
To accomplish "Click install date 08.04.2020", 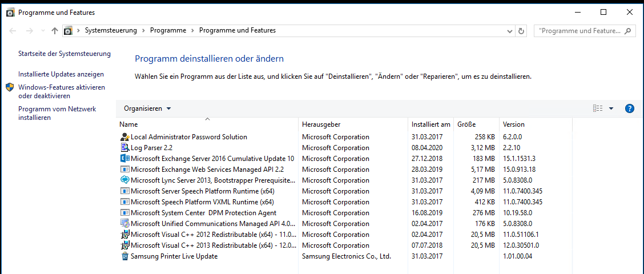I will (426, 147).
